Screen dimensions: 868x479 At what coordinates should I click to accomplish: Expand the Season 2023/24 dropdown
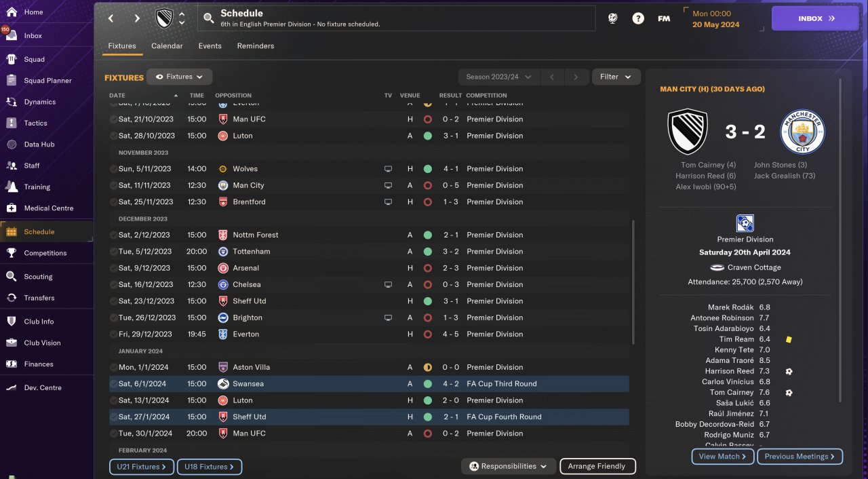(498, 77)
